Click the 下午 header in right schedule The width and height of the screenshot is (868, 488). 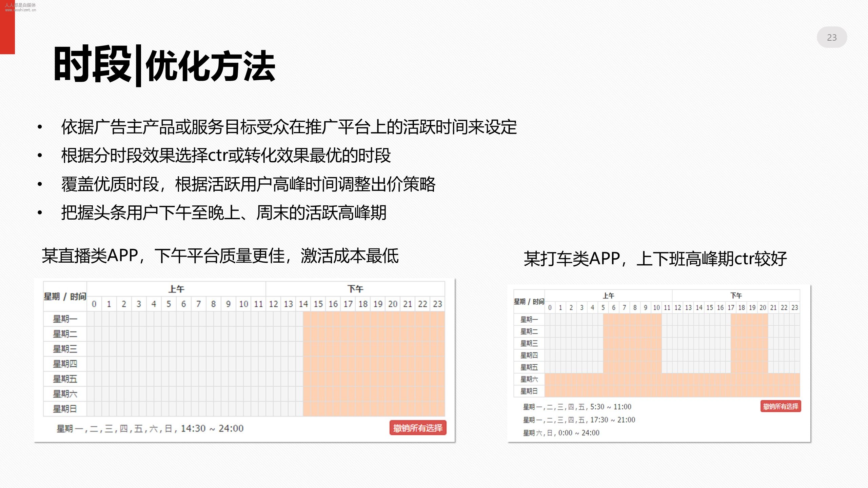click(736, 296)
